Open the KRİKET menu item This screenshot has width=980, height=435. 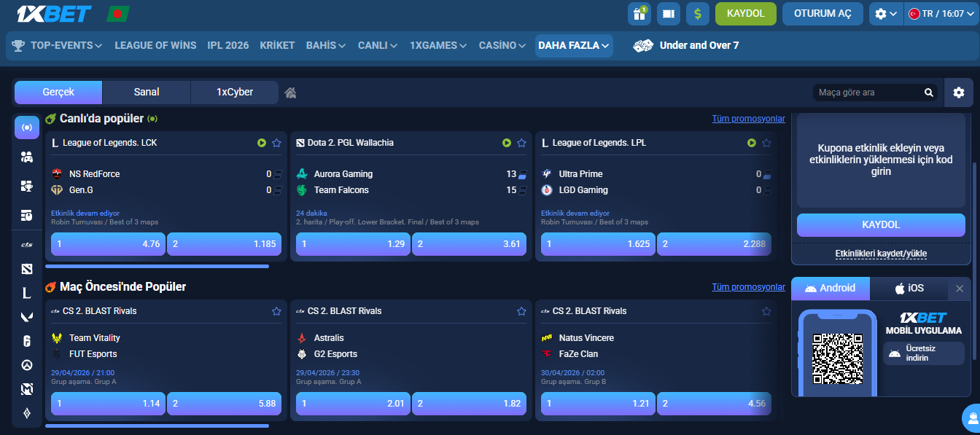(x=277, y=45)
